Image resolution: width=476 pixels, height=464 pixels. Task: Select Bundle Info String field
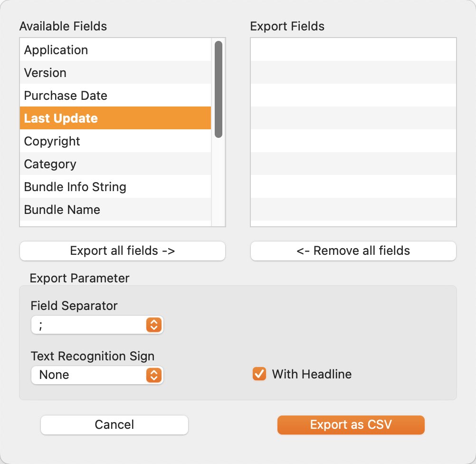point(115,186)
